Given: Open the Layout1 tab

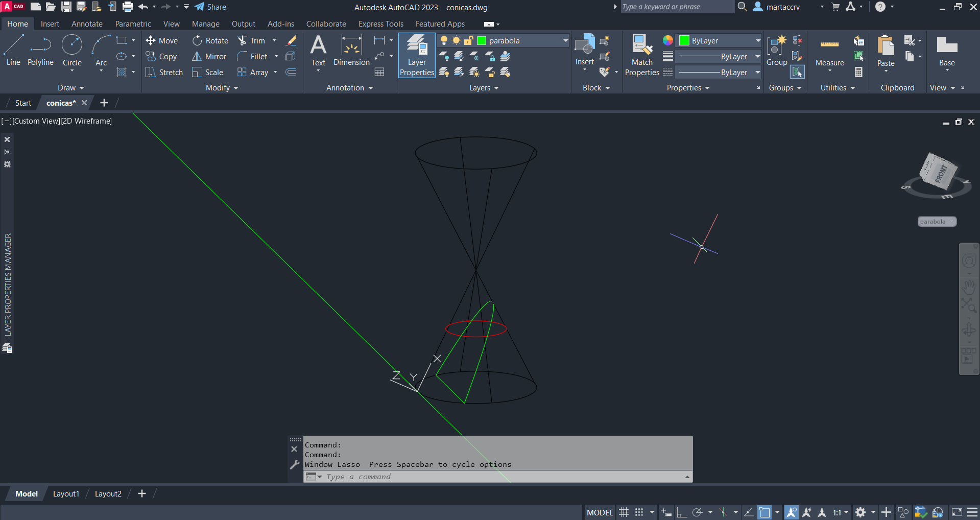Looking at the screenshot, I should pos(66,494).
